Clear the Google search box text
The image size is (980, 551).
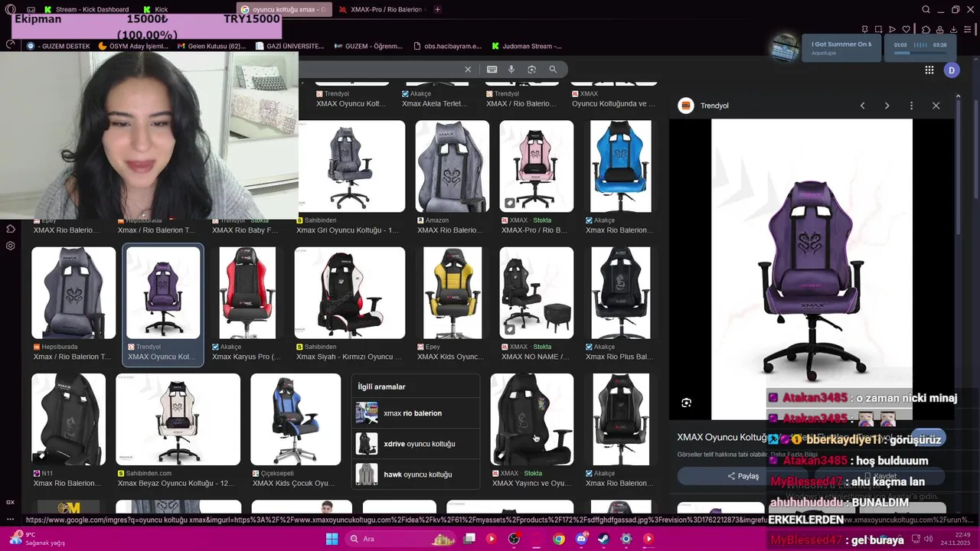(468, 69)
